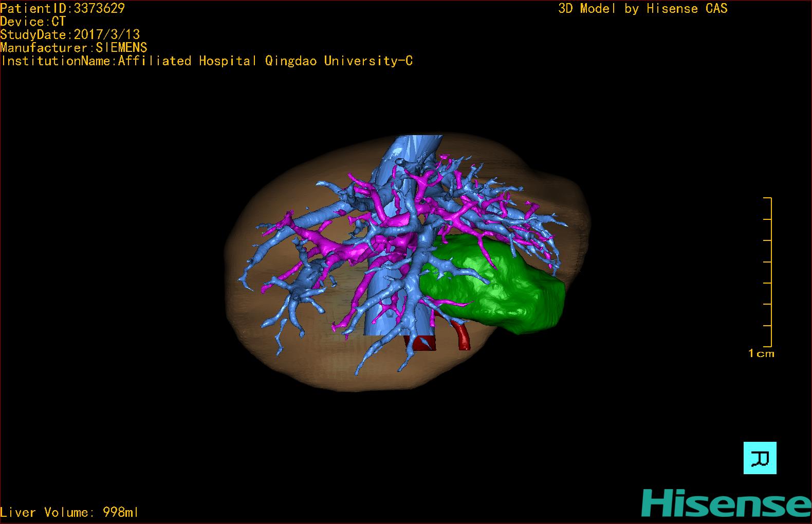Click the "1cm" scale bar label
The image size is (812, 524).
coord(761,353)
